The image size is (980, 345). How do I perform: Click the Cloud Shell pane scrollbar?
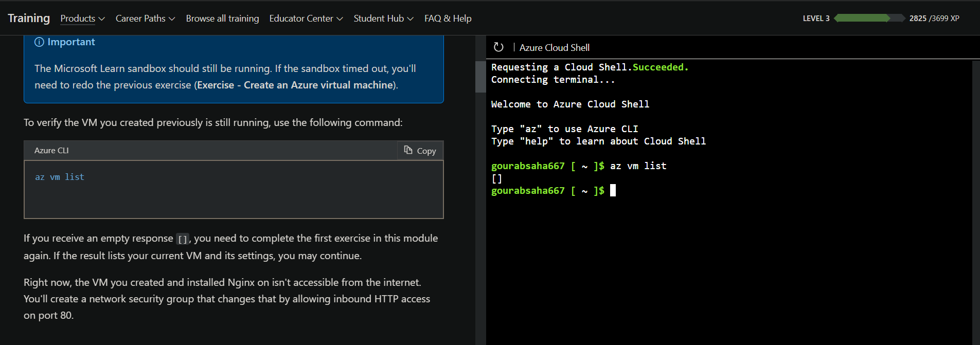coord(976,203)
